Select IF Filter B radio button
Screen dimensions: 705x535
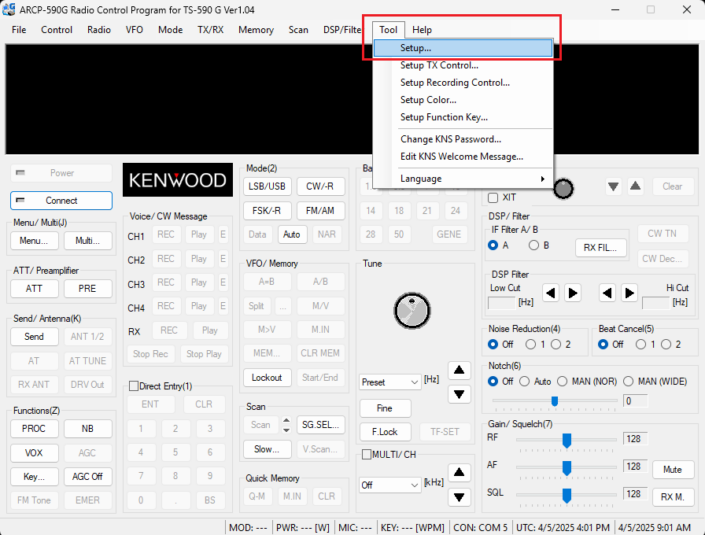click(534, 245)
